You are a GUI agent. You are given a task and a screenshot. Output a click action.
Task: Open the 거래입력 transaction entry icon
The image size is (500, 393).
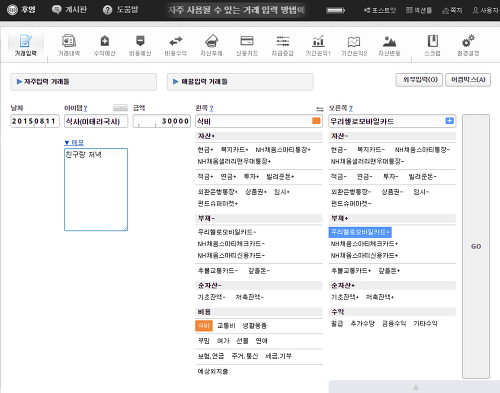coord(26,45)
